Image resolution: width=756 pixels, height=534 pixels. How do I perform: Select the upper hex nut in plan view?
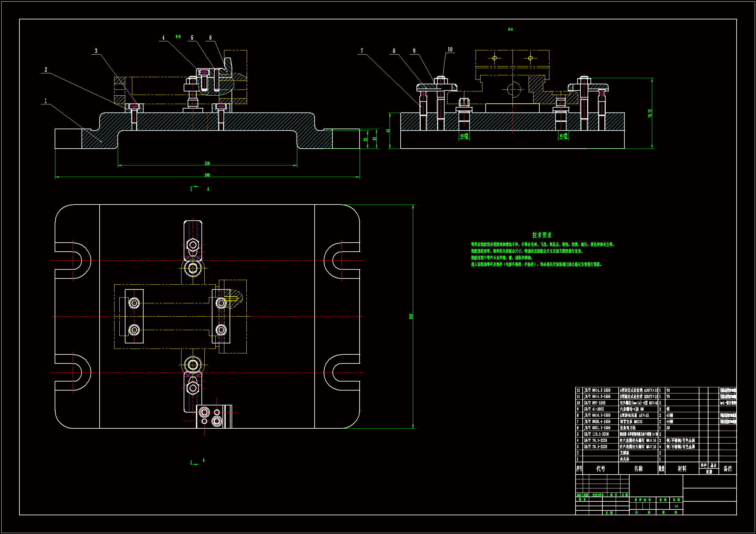pos(193,245)
